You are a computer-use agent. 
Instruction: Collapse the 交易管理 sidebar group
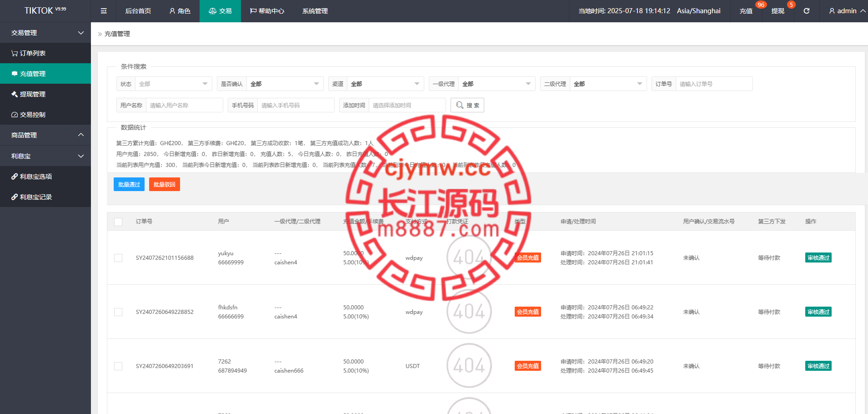(45, 33)
